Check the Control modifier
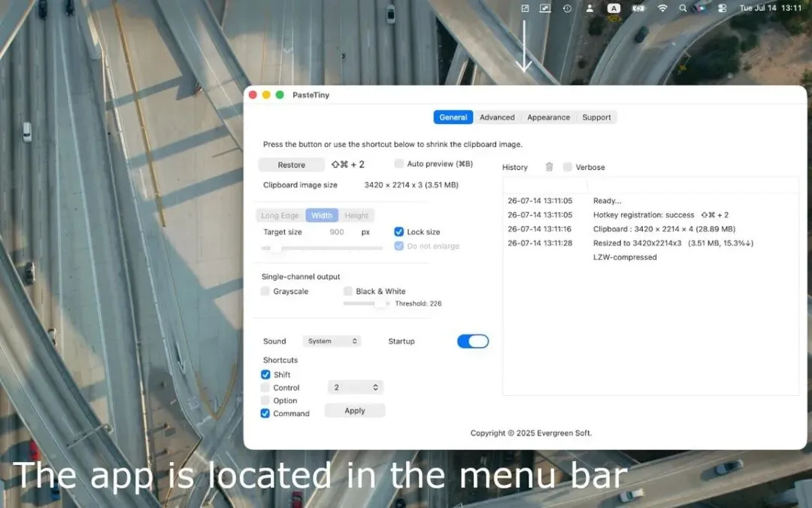This screenshot has height=508, width=812. click(x=265, y=388)
